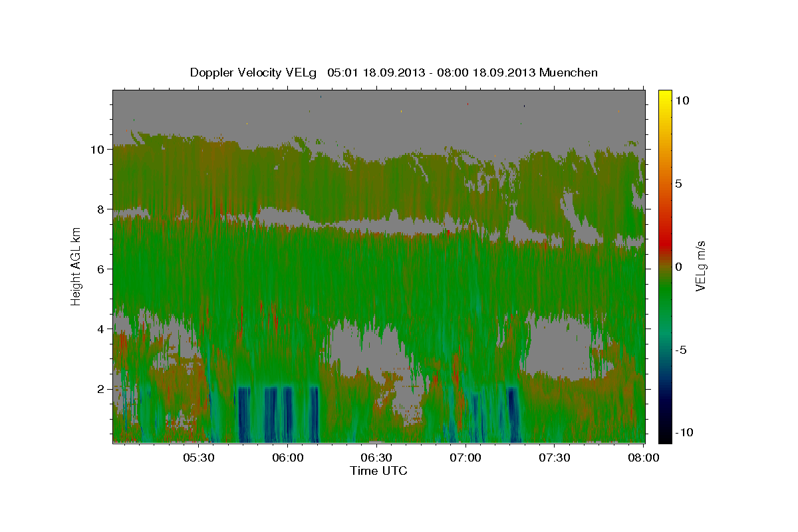This screenshot has width=798, height=532.
Task: Click the 05:30 time tick label
Action: pos(199,458)
